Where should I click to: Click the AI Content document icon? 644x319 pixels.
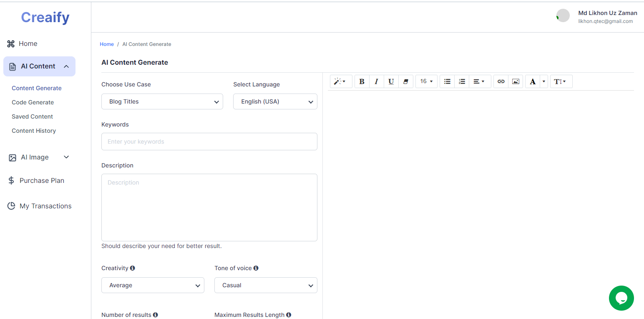tap(13, 66)
